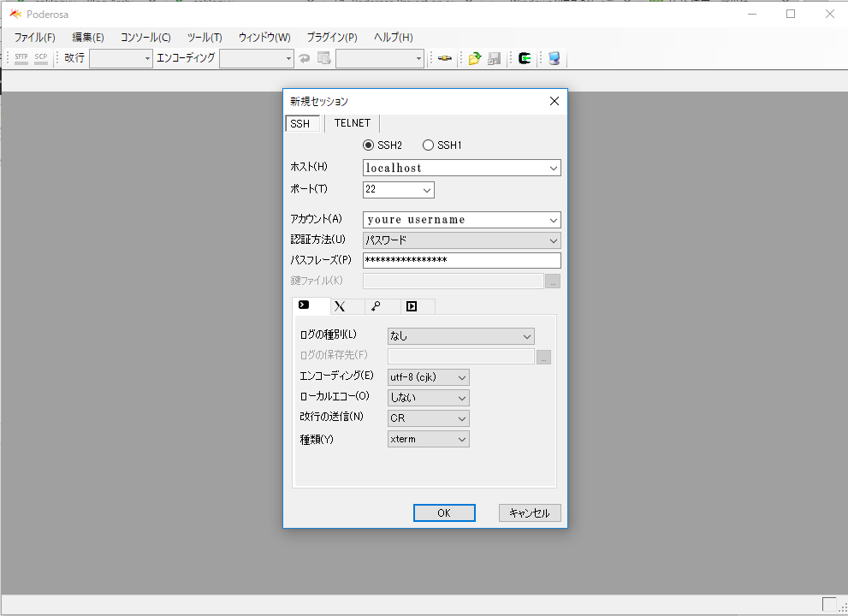Close the 新規セッション dialog
This screenshot has height=616, width=848.
point(554,101)
